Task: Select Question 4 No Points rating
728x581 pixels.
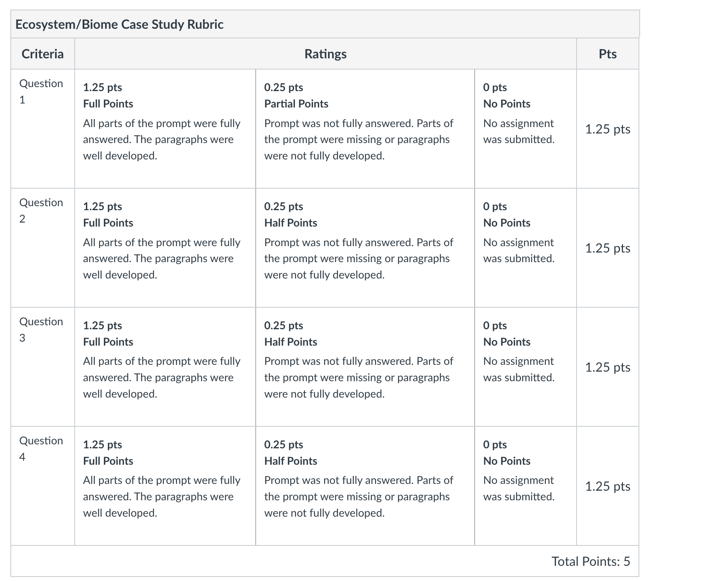Action: coord(525,486)
